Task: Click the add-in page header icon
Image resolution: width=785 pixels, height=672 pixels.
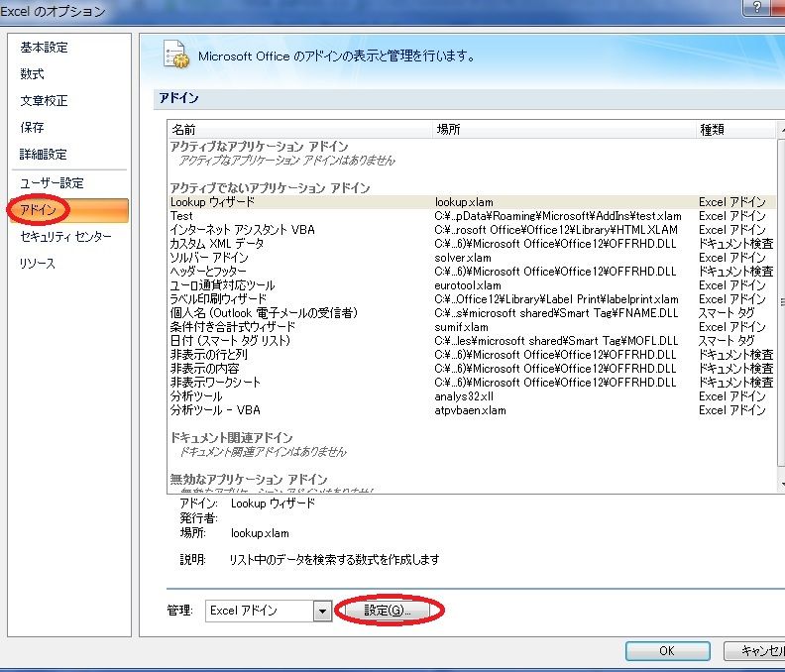Action: click(176, 55)
